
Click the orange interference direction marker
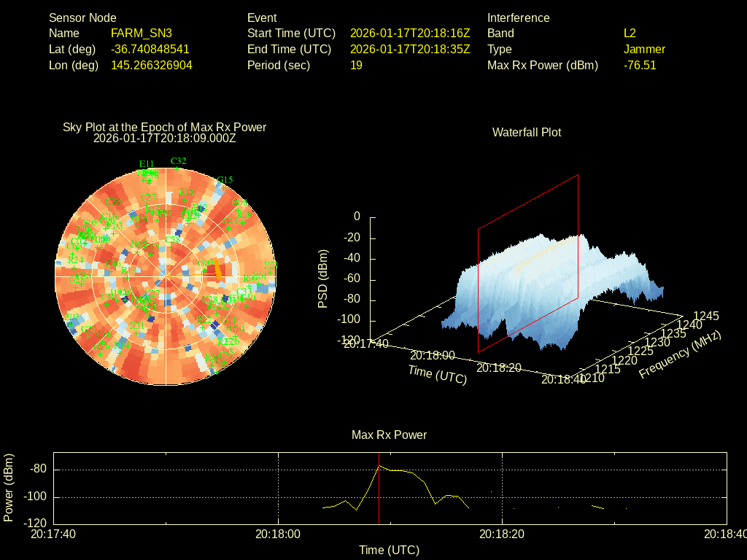(x=217, y=268)
